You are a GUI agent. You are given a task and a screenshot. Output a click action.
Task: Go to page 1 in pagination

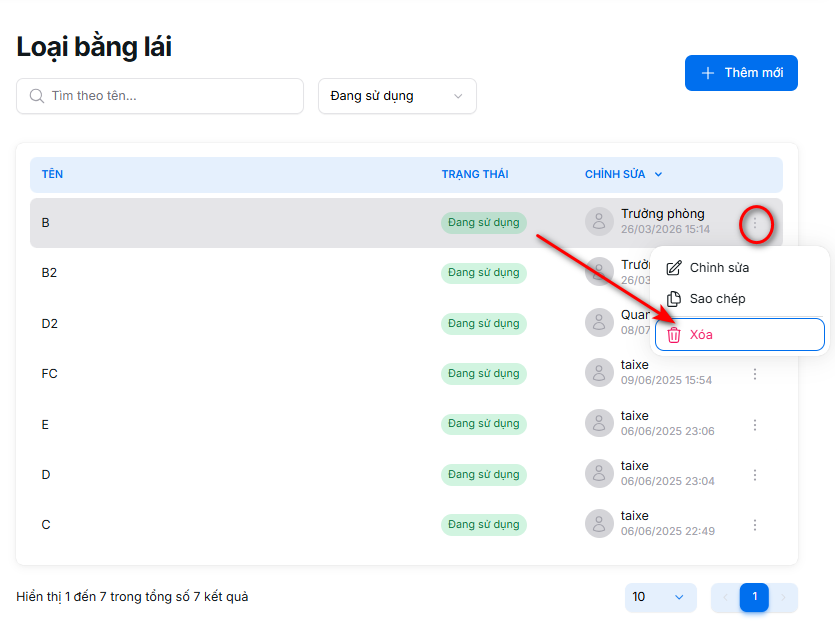click(x=754, y=597)
